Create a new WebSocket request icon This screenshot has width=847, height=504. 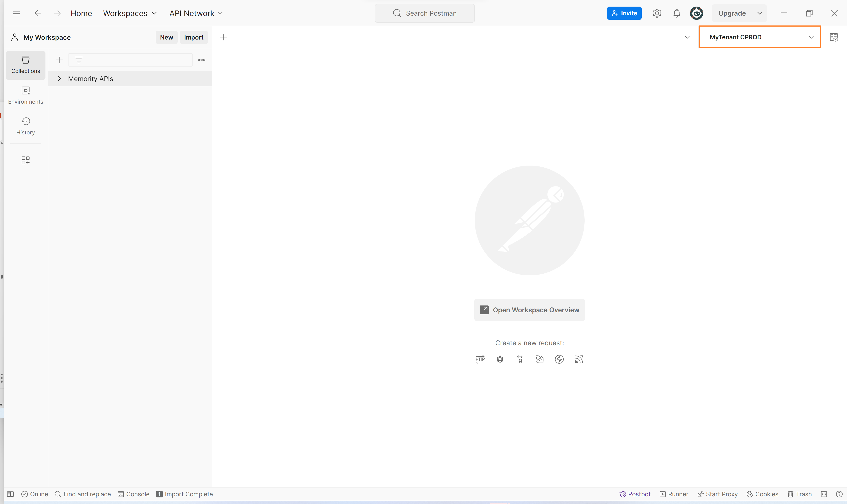(x=539, y=359)
